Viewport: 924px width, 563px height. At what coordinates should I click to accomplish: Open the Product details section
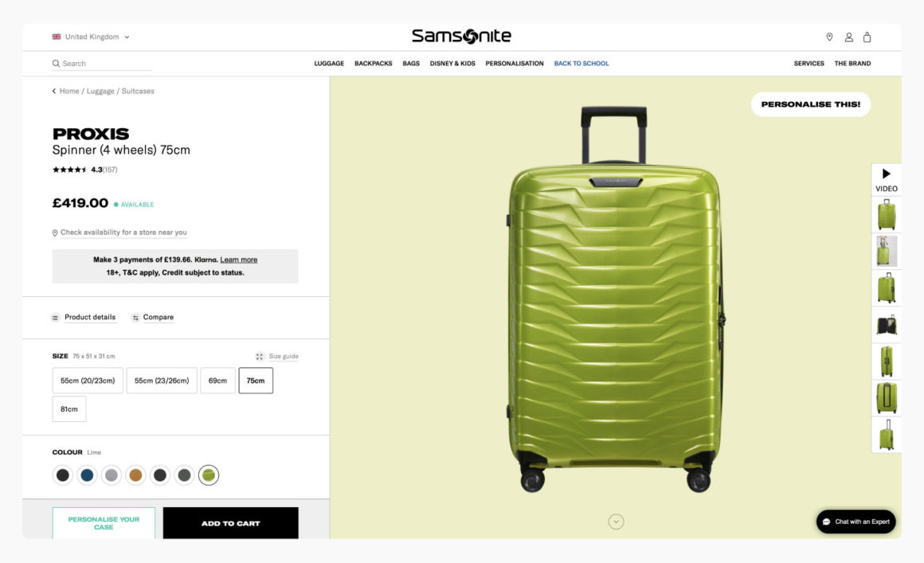84,317
